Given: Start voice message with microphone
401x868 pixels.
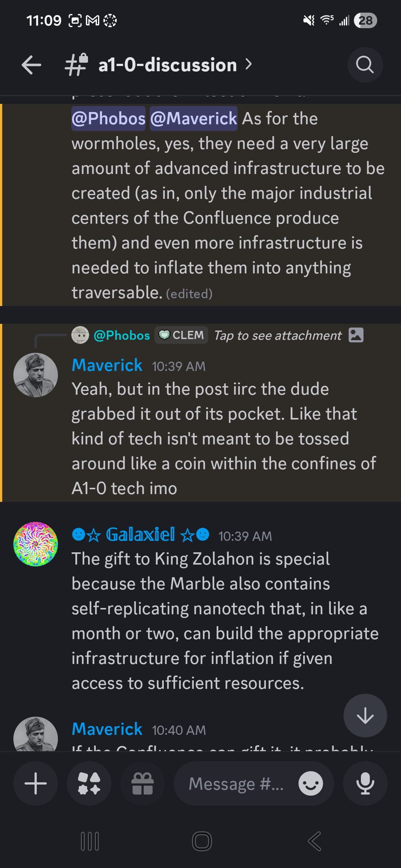Looking at the screenshot, I should coord(365,783).
